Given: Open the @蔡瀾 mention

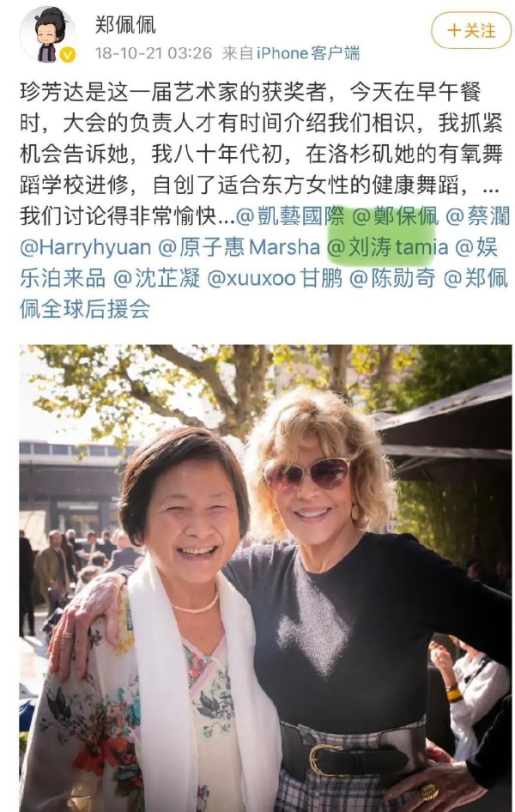Looking at the screenshot, I should coord(477,216).
